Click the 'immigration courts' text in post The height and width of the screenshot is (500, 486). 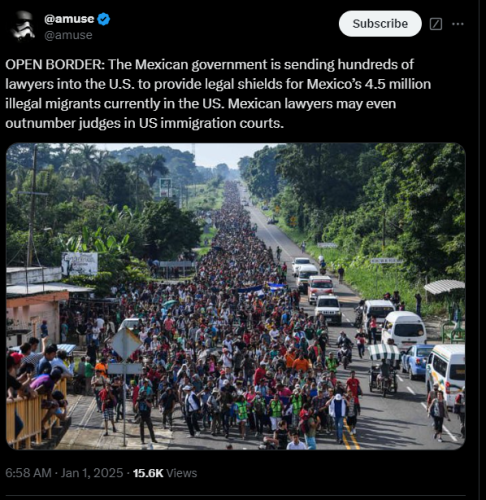click(222, 123)
